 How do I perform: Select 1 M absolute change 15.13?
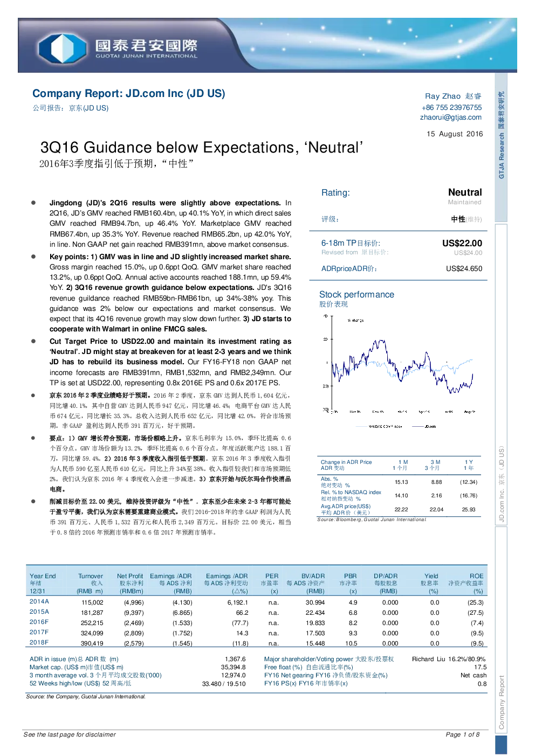[401, 482]
